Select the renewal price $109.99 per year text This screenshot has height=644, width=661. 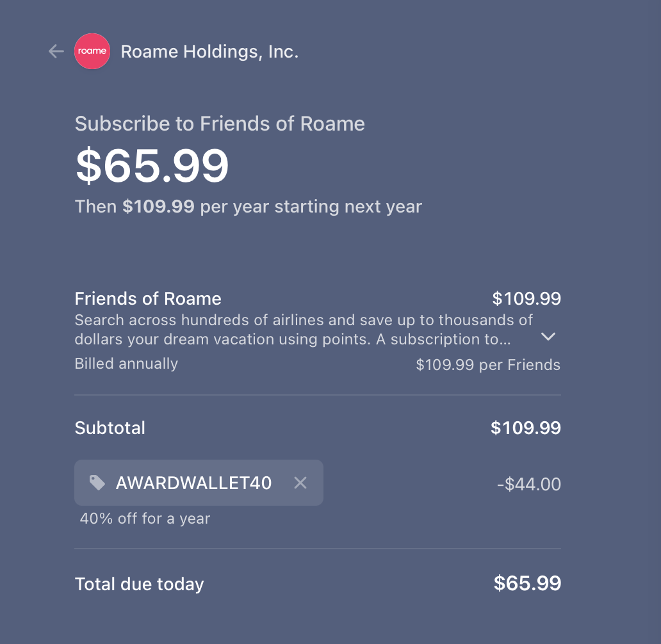tap(249, 206)
